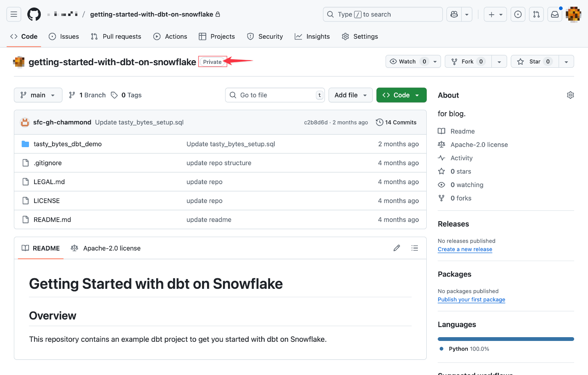
Task: Open the 0 stars link
Action: 454,172
